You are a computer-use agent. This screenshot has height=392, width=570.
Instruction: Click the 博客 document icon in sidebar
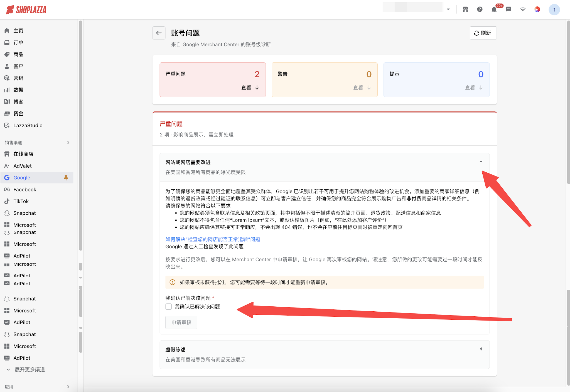tap(7, 102)
